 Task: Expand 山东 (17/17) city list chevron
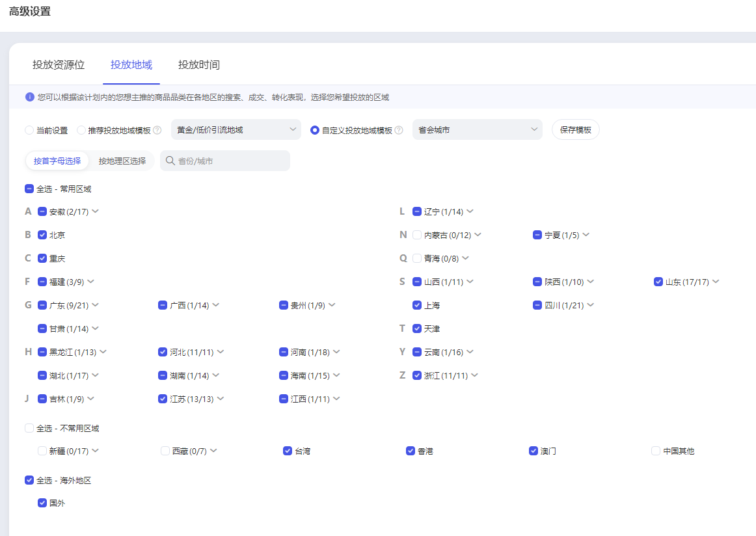click(716, 282)
